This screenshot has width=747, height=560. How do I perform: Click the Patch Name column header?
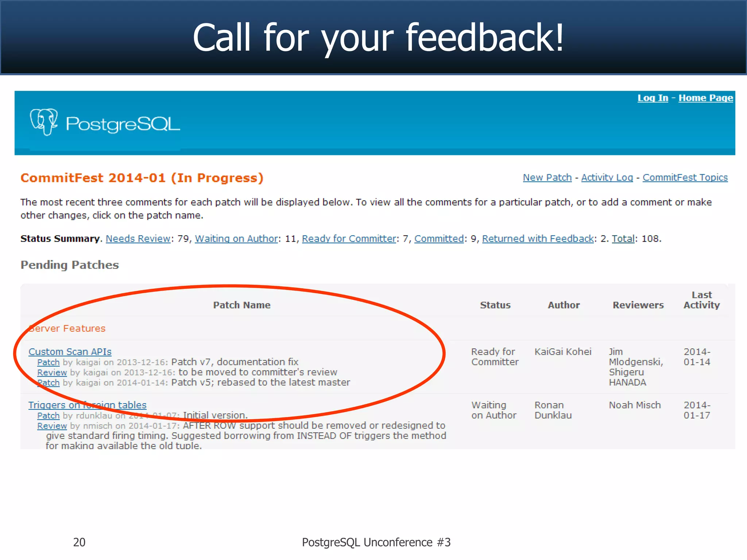tap(242, 305)
